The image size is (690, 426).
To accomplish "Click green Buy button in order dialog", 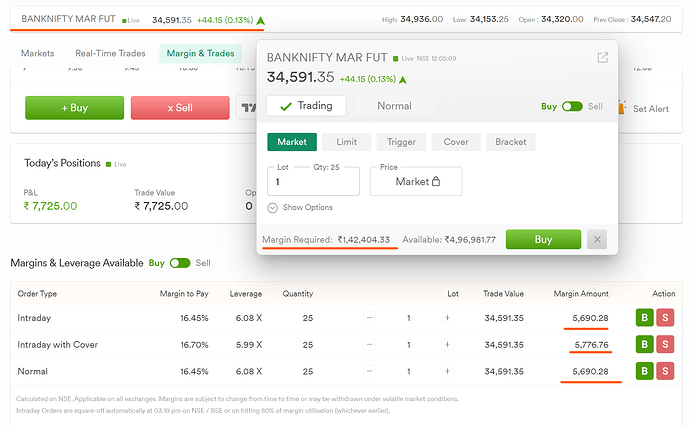I will (543, 239).
